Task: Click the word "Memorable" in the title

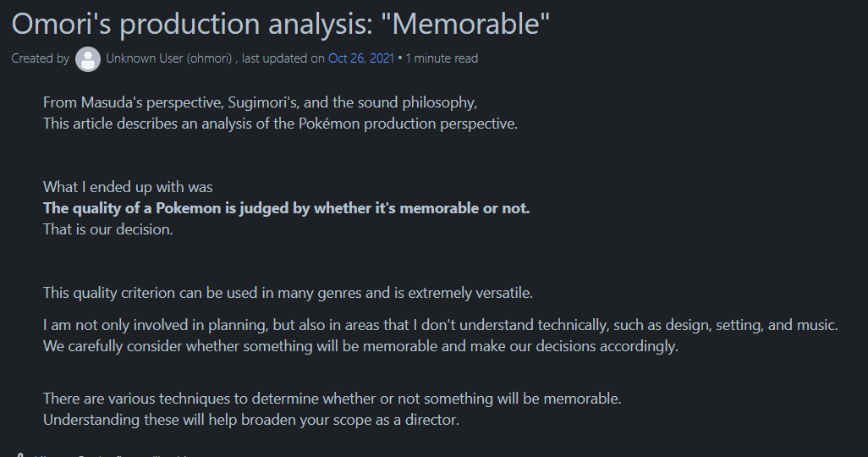Action: 470,24
